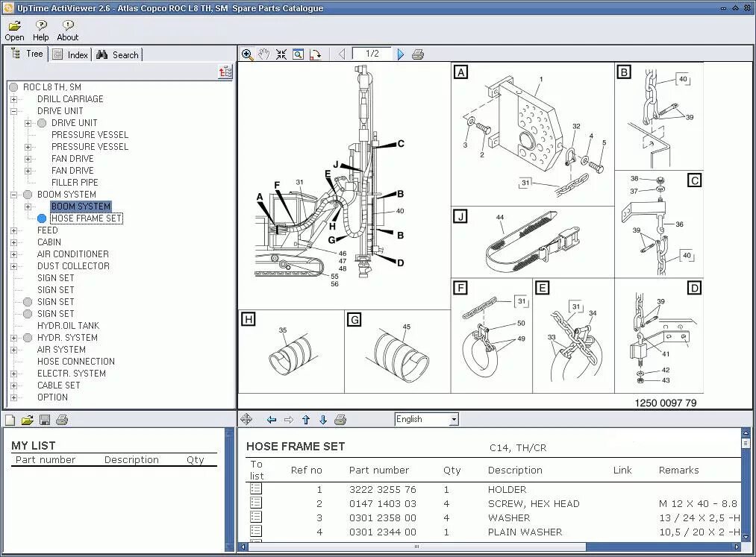Activate the magnifier window tool
Viewport: 756px width, 557px height.
[x=297, y=54]
